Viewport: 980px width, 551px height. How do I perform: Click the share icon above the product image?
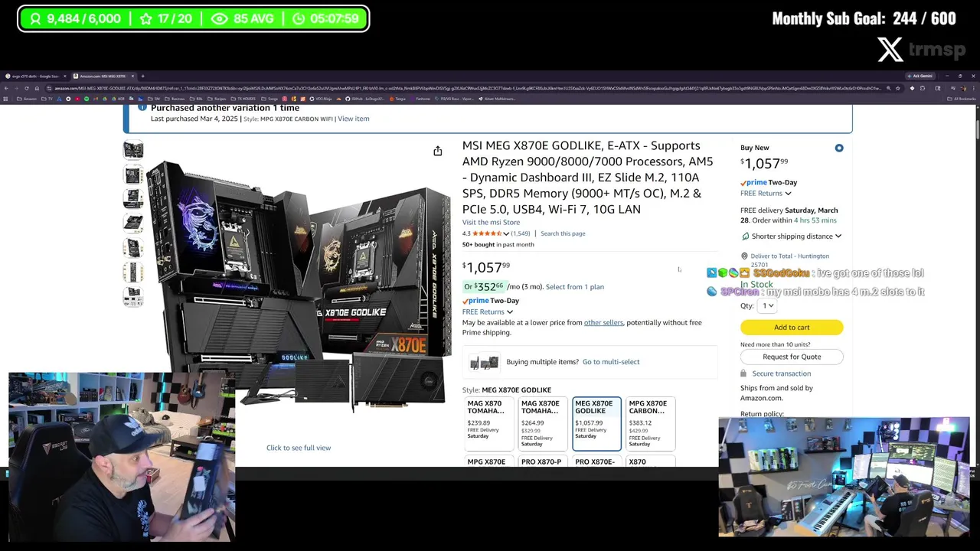click(x=438, y=152)
